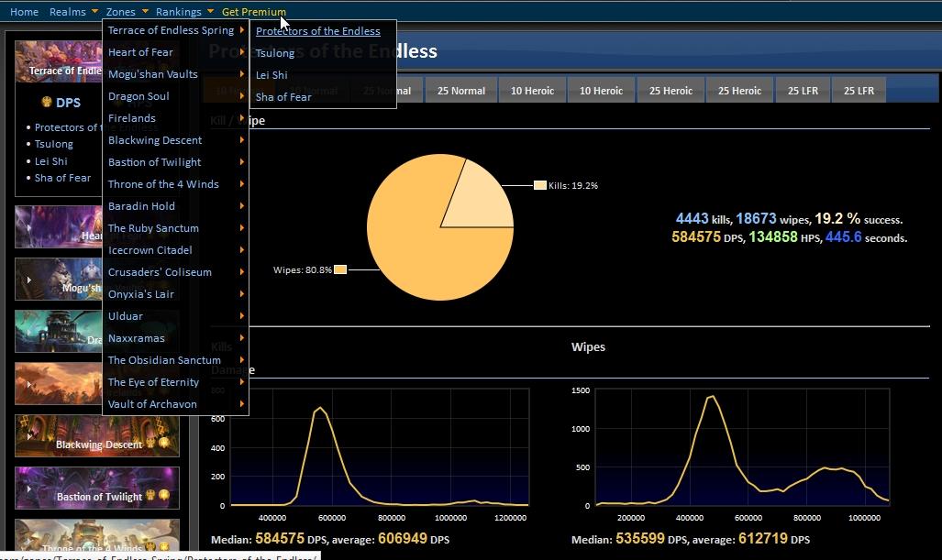Viewport: 942px width, 560px height.
Task: Click the average 606949 DPS value
Action: [x=403, y=538]
